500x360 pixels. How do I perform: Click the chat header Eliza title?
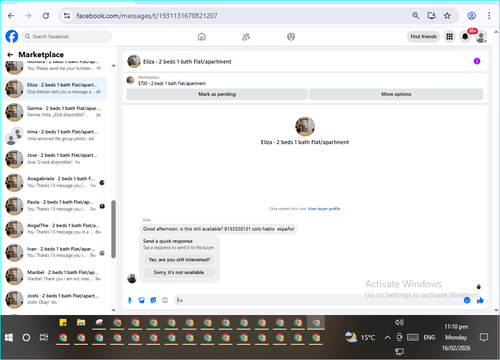click(x=187, y=62)
